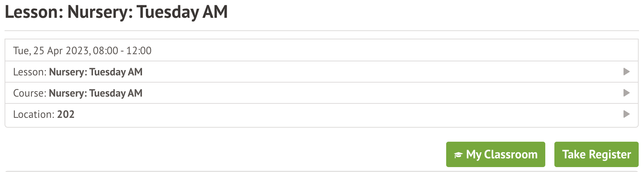Click the 'Location:' label in the list
This screenshot has width=644, height=172.
point(34,114)
